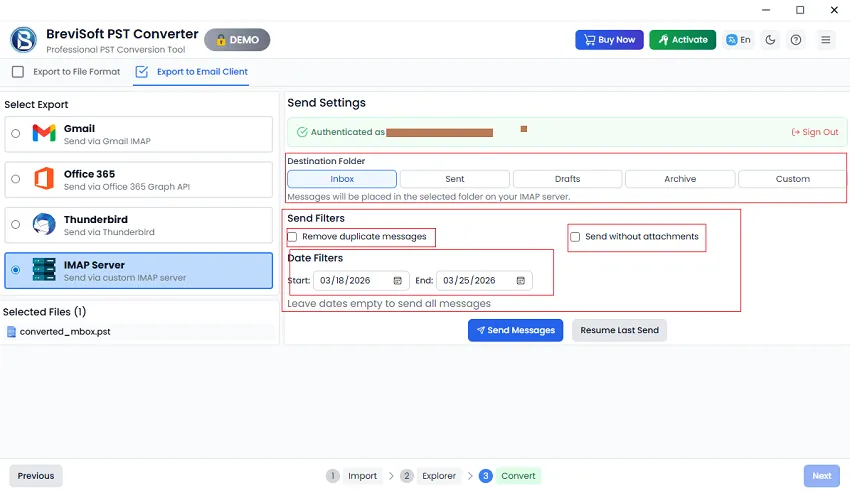Screen dimensions: 850x493
Task: Minimize the application window
Action: (766, 10)
